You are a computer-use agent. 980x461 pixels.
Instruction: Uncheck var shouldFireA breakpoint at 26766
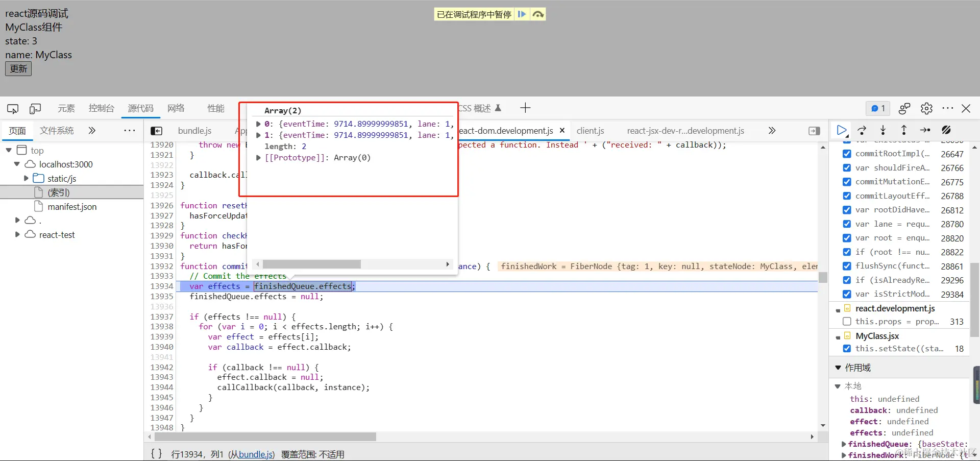coord(847,167)
